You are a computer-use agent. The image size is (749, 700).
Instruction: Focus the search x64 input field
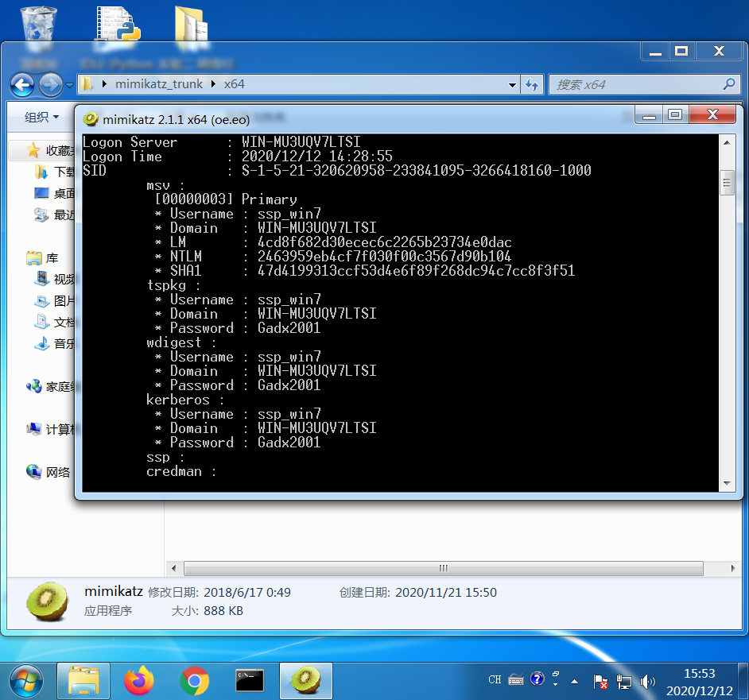pos(644,85)
